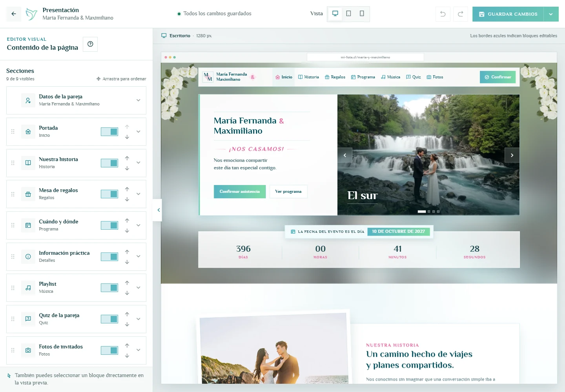Click the Quiz de la pareja icon
The width and height of the screenshot is (565, 392).
[28, 319]
